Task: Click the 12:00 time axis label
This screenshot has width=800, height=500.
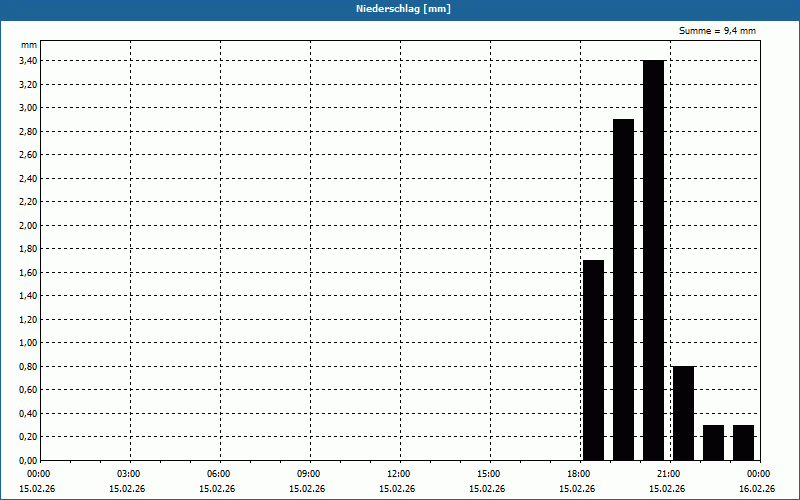Action: [x=398, y=474]
